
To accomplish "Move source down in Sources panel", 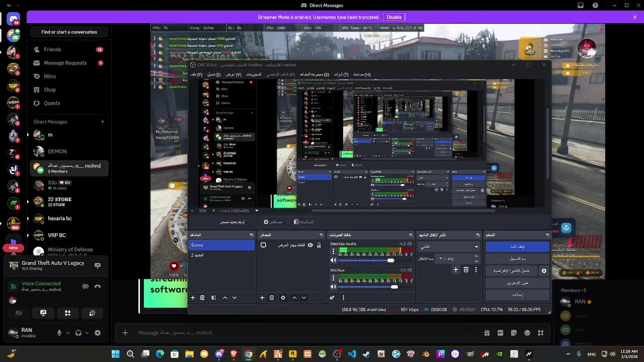I will click(303, 298).
